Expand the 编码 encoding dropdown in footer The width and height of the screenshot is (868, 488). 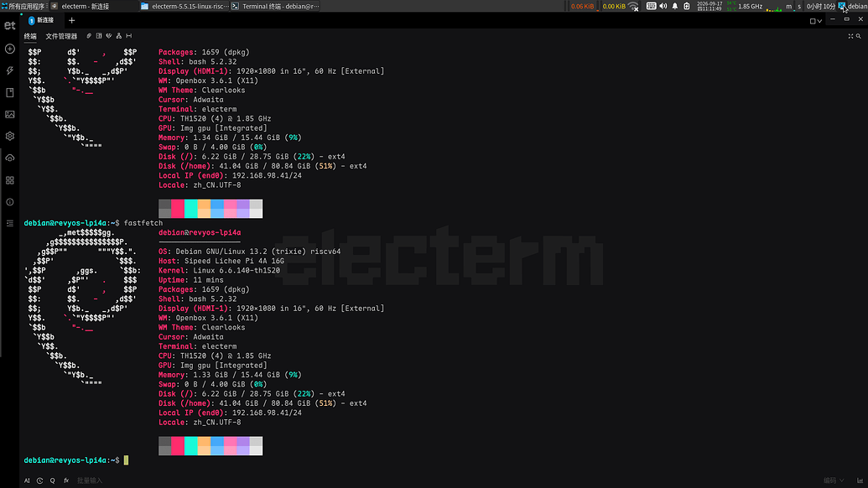click(x=834, y=480)
